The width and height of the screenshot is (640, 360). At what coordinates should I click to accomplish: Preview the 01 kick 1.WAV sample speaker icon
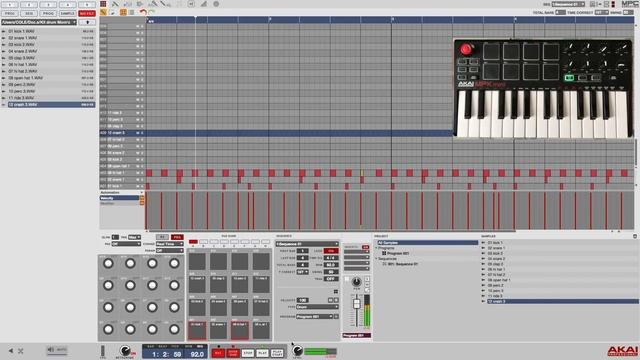click(4, 31)
